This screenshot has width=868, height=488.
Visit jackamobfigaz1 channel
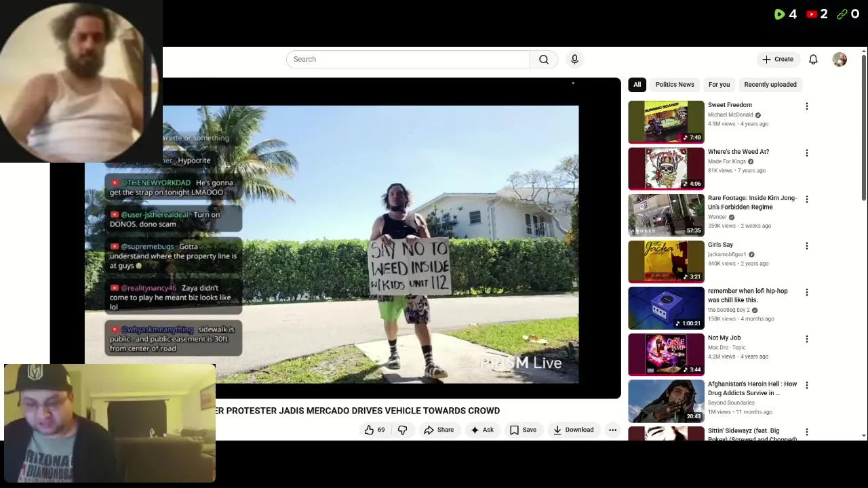tap(727, 255)
